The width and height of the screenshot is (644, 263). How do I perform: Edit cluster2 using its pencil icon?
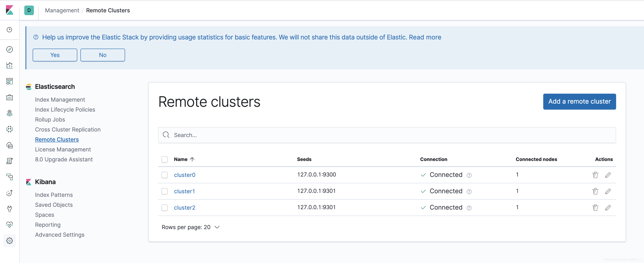click(608, 208)
